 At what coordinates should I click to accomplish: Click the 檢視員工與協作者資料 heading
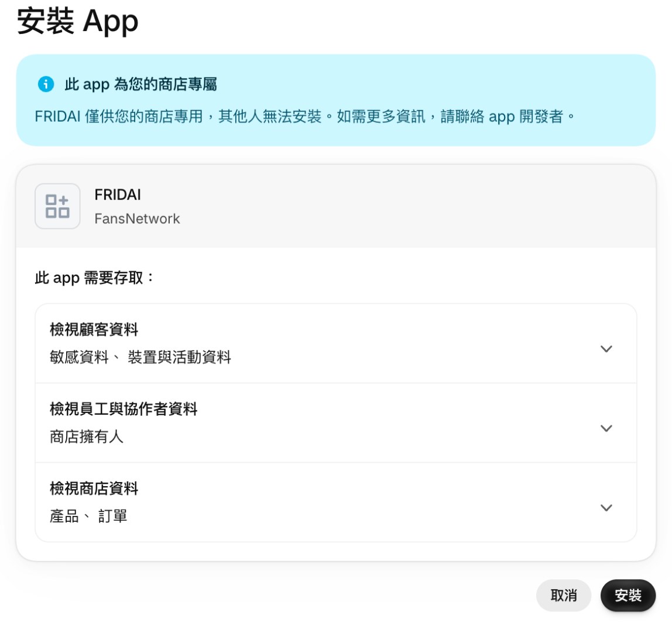(124, 409)
